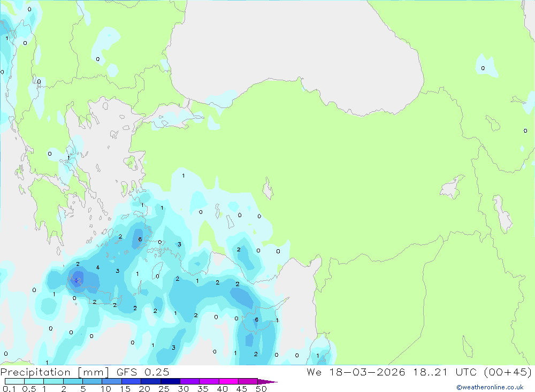535x392 pixels.
Task: Click the legend label '10'
Action: click(106, 389)
